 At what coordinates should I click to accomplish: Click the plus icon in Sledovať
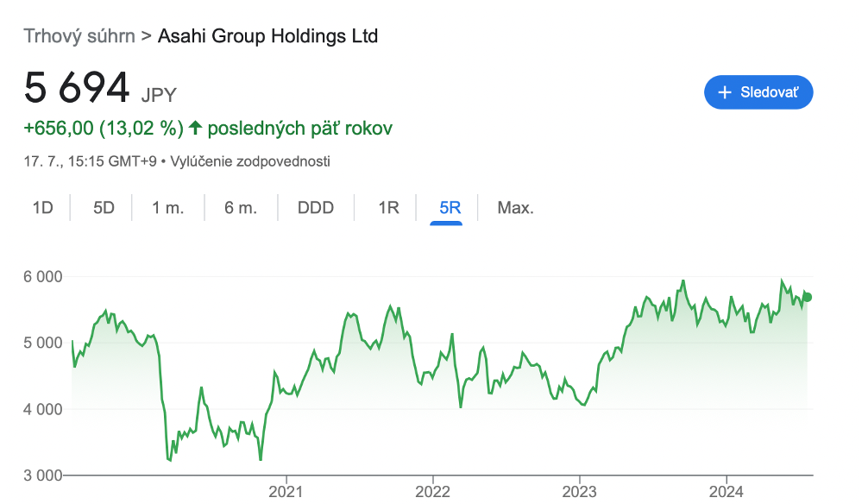[x=725, y=92]
